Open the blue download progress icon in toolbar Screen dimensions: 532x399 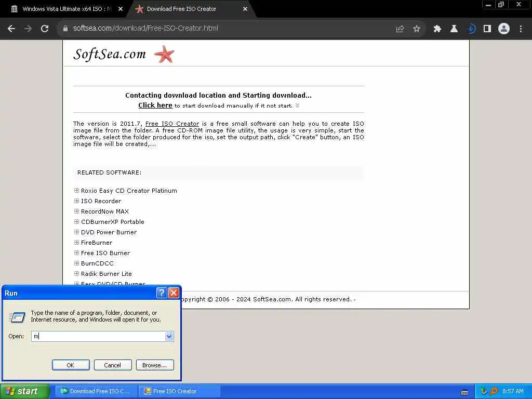click(x=471, y=29)
